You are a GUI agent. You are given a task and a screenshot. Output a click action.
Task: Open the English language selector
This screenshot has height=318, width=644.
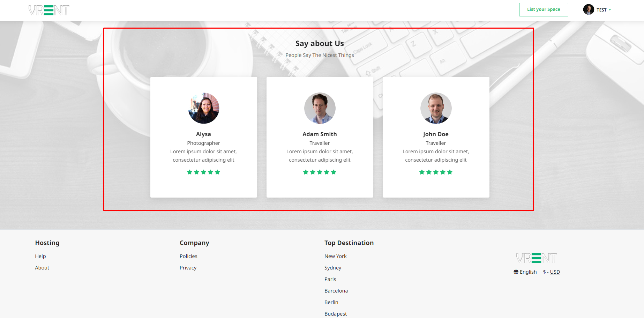point(528,272)
